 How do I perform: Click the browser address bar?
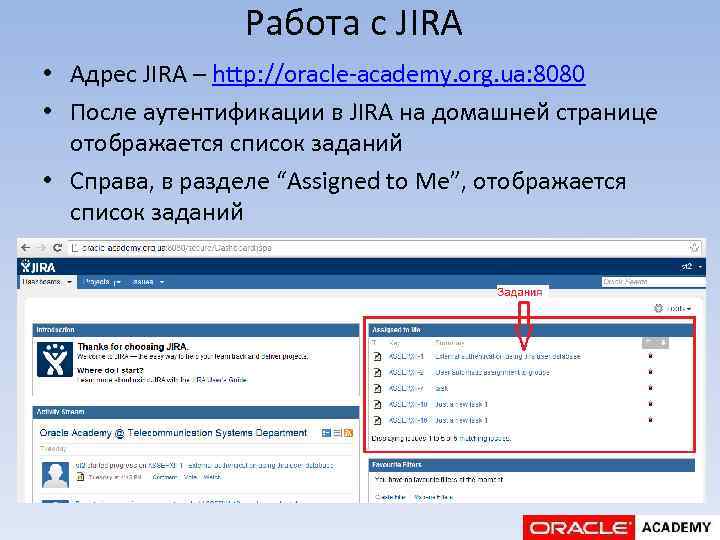click(x=385, y=248)
